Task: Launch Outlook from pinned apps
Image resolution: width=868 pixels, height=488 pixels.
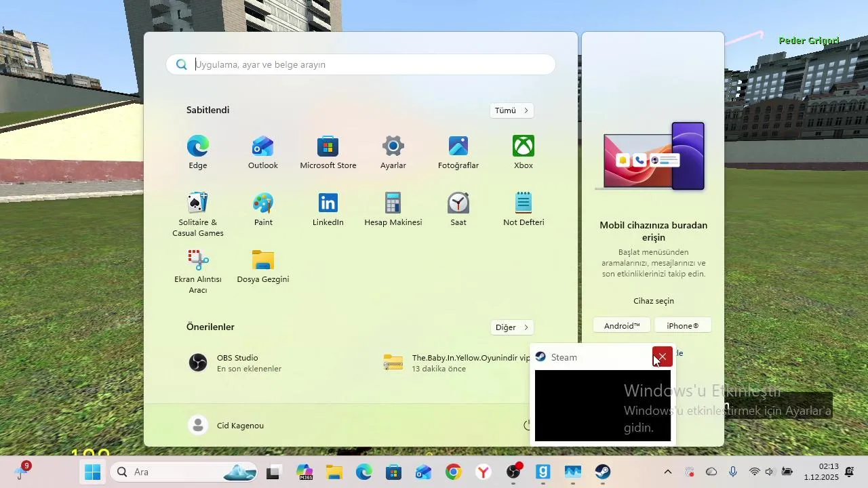Action: click(x=263, y=152)
